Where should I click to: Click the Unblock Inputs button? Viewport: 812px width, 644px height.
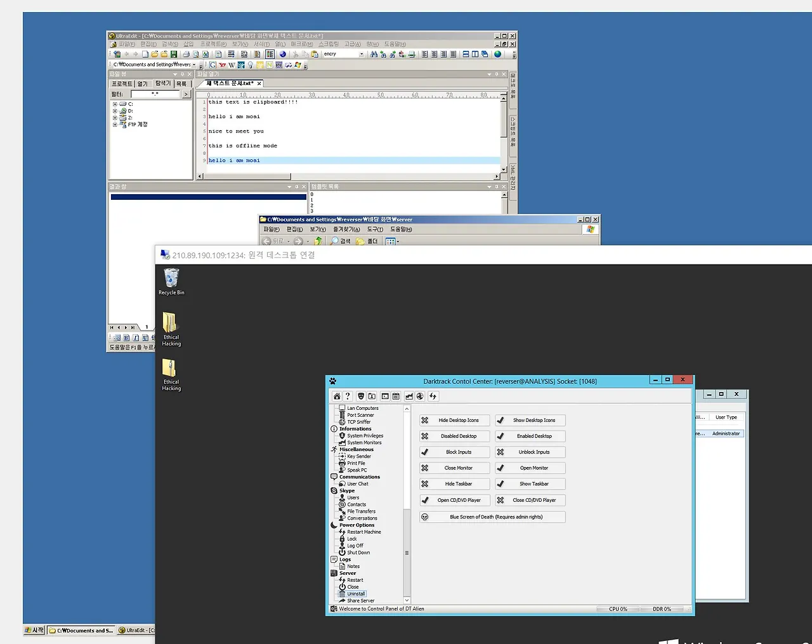pyautogui.click(x=530, y=452)
